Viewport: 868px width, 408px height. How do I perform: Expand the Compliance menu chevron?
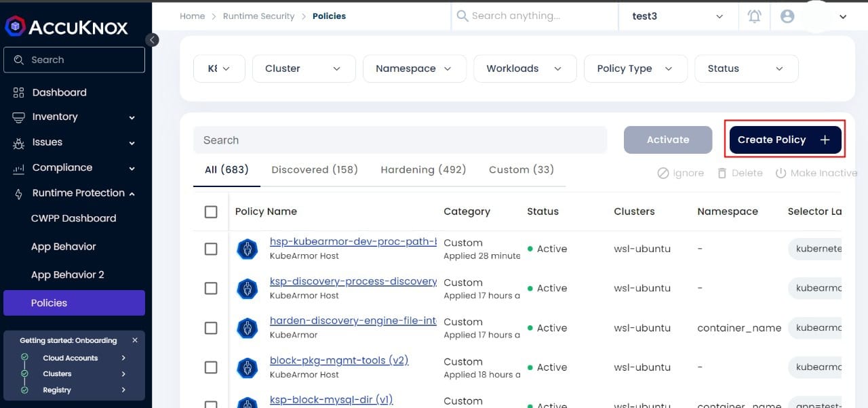132,168
